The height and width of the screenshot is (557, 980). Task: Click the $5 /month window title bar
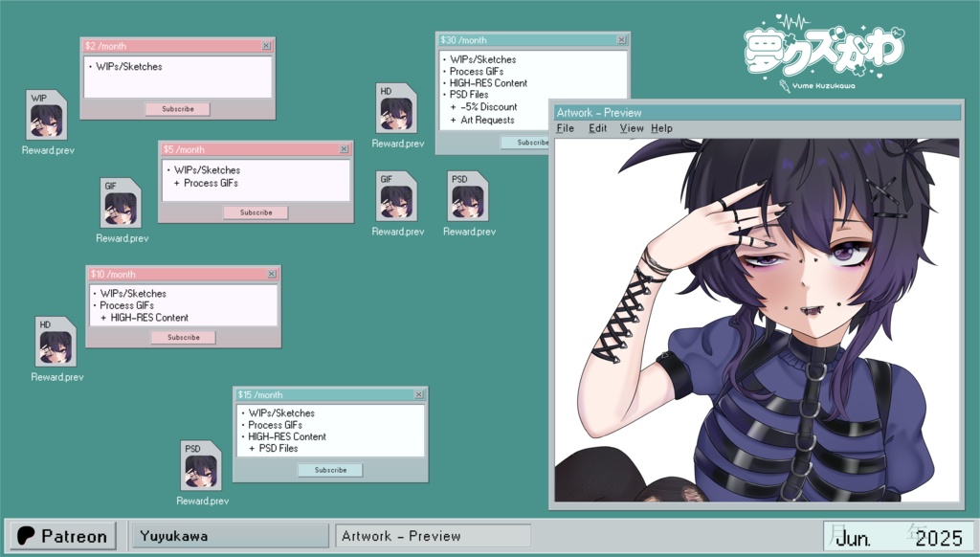[x=256, y=149]
